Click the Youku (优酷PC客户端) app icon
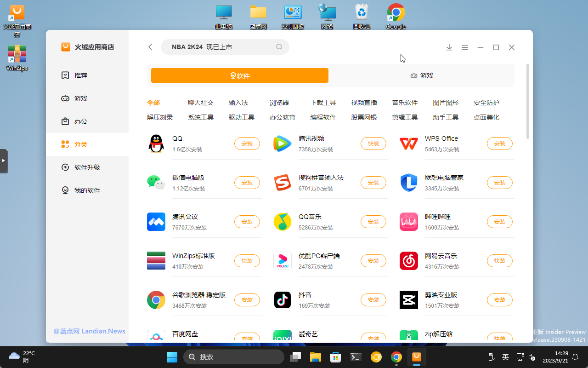The image size is (588, 368). click(x=283, y=261)
